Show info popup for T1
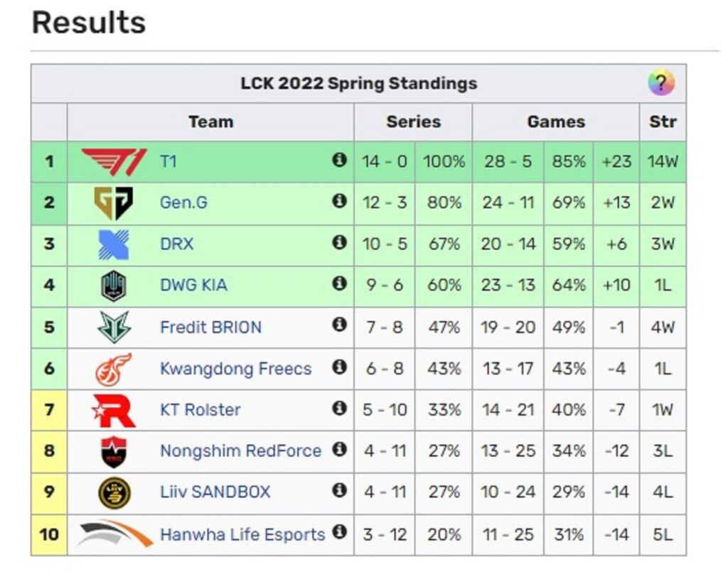The height and width of the screenshot is (584, 728). (339, 161)
